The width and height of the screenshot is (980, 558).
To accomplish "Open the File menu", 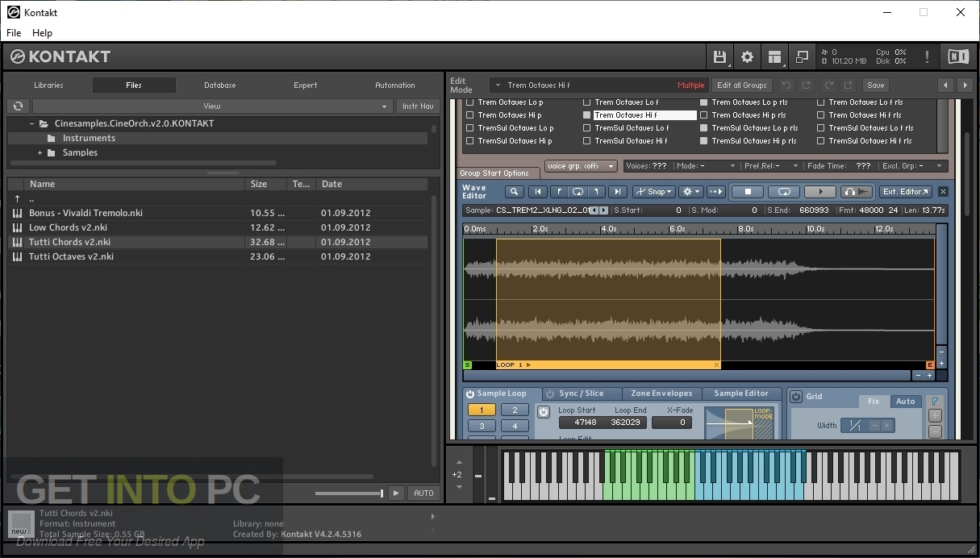I will (x=14, y=33).
